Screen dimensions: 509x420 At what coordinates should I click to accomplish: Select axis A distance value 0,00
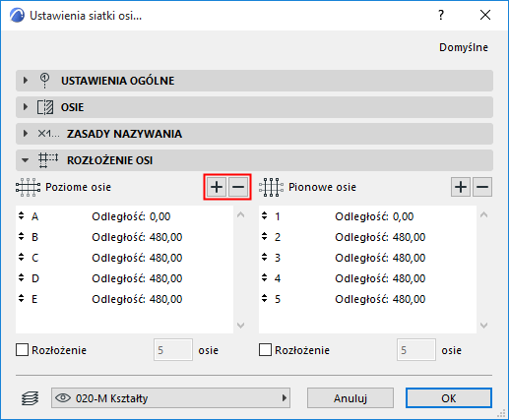pos(160,216)
